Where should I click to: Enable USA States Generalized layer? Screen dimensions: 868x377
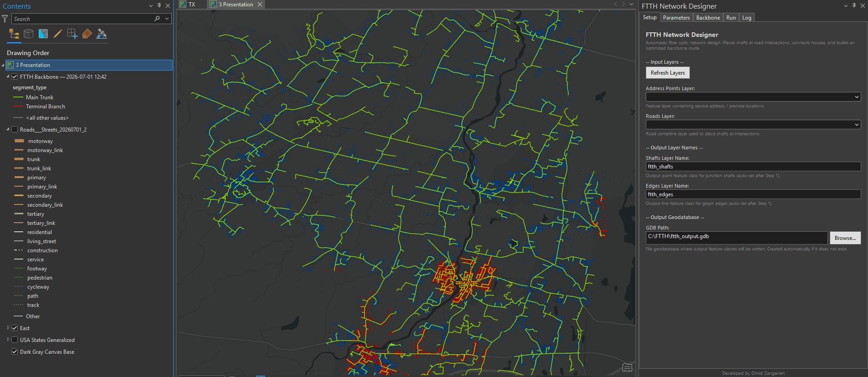(15, 340)
